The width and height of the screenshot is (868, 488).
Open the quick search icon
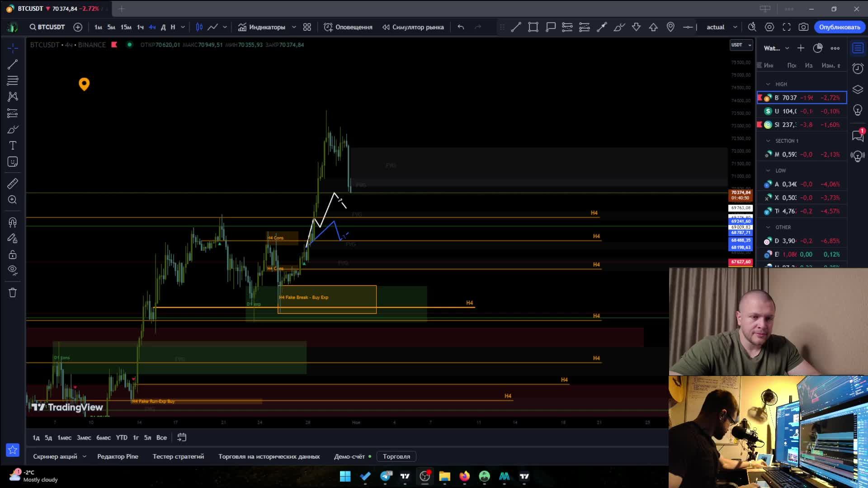click(752, 27)
